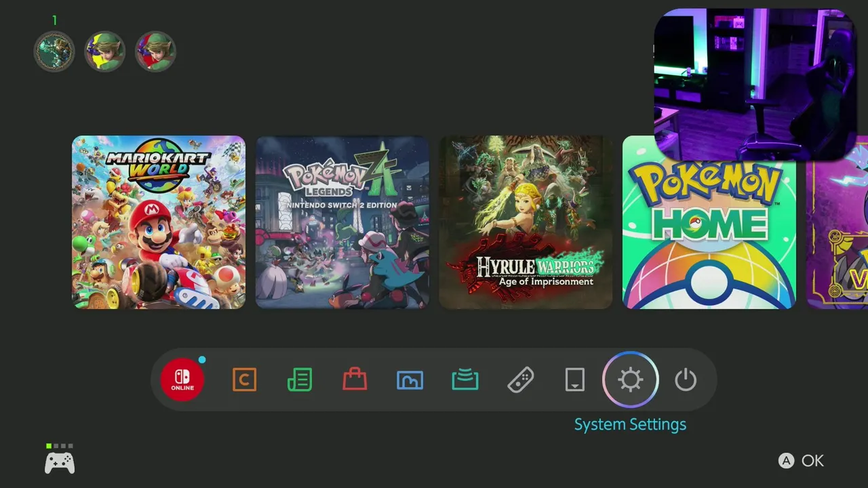Click the webcam overlay video
This screenshot has height=488, width=868.
coord(755,85)
